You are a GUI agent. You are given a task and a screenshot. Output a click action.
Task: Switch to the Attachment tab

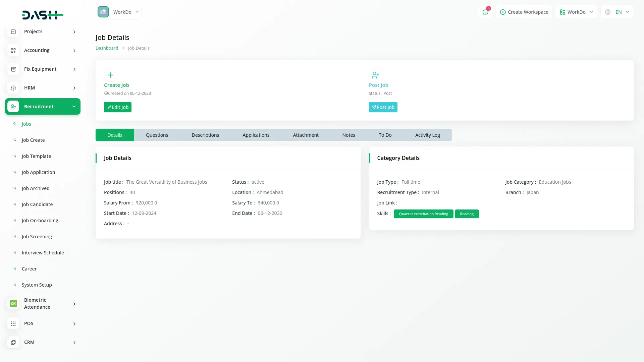coord(306,135)
